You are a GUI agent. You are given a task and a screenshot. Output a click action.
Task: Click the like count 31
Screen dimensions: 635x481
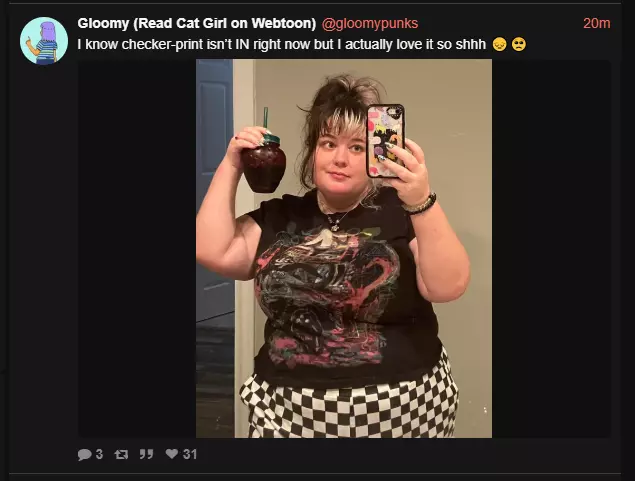[x=190, y=454]
